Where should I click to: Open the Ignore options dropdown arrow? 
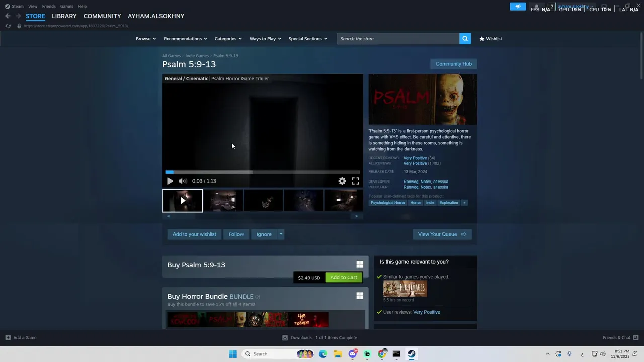[281, 234]
